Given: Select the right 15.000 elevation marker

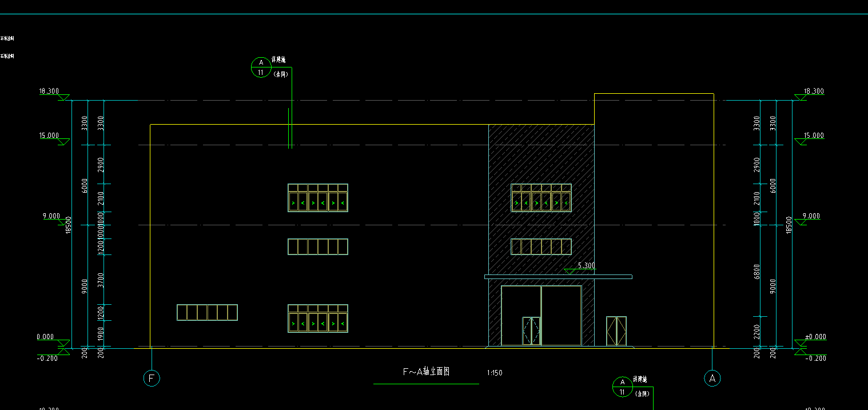Looking at the screenshot, I should point(814,136).
